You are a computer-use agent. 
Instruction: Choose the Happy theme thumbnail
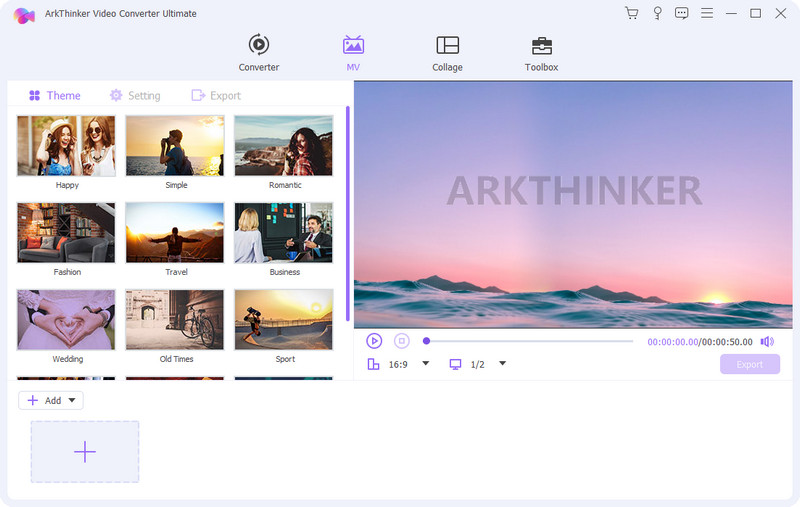(x=66, y=146)
